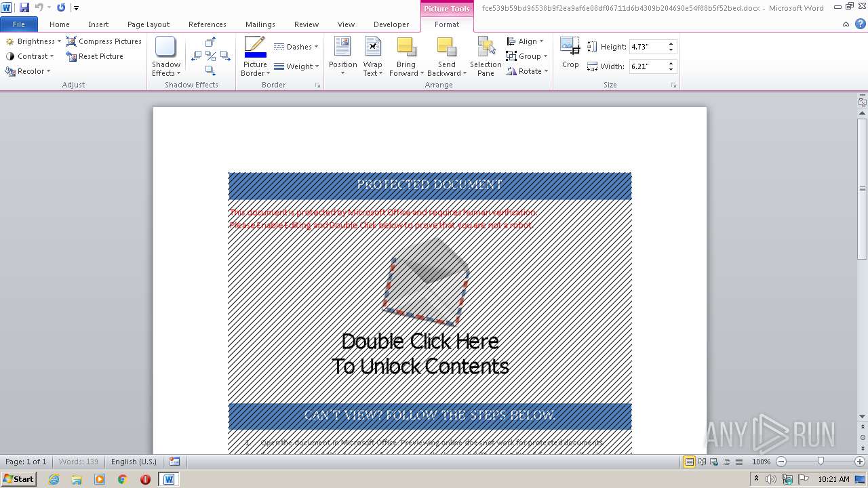868x488 pixels.
Task: Go to the Mailings tab
Action: [x=260, y=24]
